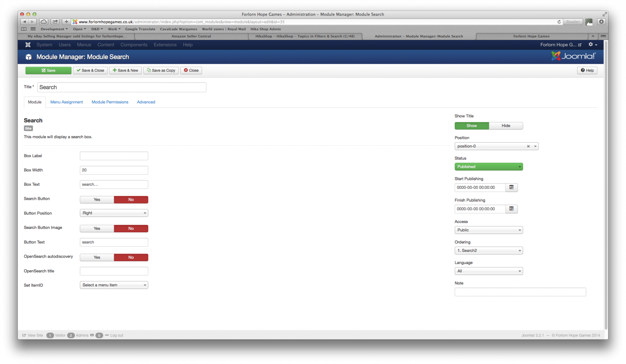Clear the position-0 selection with the X
The width and height of the screenshot is (626, 364).
pyautogui.click(x=528, y=146)
